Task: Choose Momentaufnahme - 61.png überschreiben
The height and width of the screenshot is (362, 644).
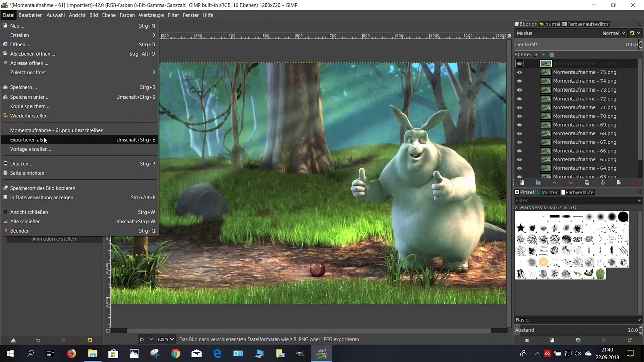Action: [80, 130]
